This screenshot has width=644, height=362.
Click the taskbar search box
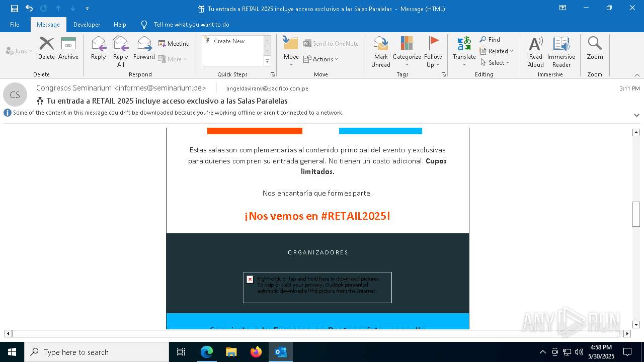click(97, 352)
